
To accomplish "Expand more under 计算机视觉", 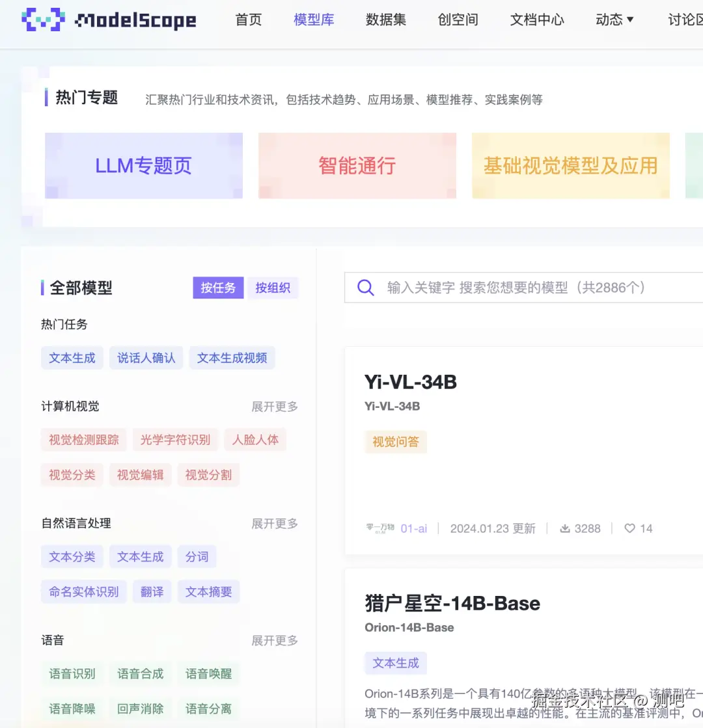I will pyautogui.click(x=275, y=407).
